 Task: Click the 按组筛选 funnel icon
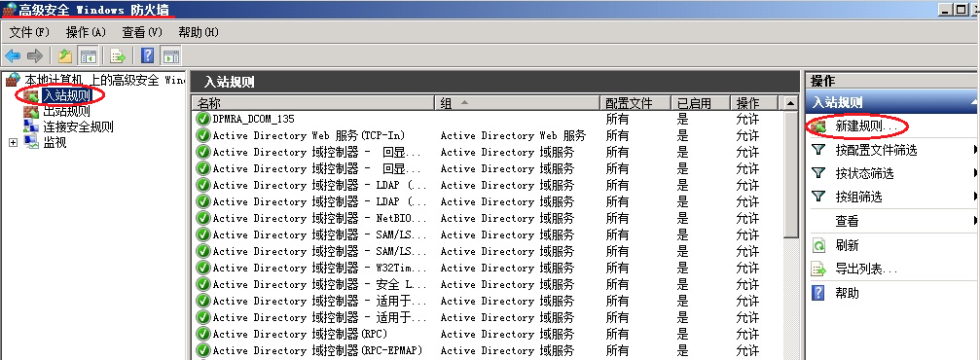[818, 197]
